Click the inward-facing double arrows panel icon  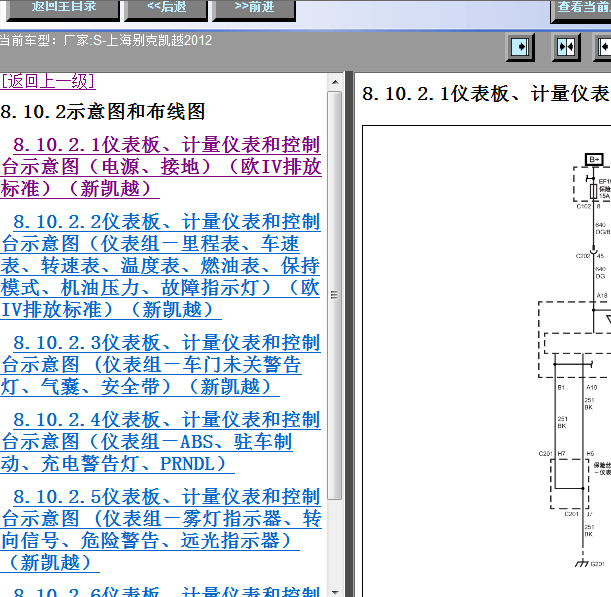click(x=566, y=47)
